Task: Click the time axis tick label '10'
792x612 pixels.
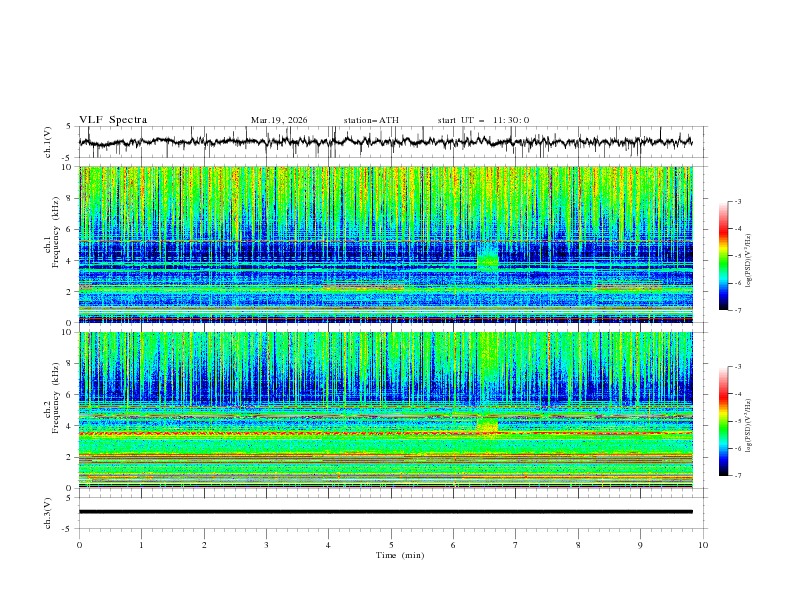Action: (703, 545)
